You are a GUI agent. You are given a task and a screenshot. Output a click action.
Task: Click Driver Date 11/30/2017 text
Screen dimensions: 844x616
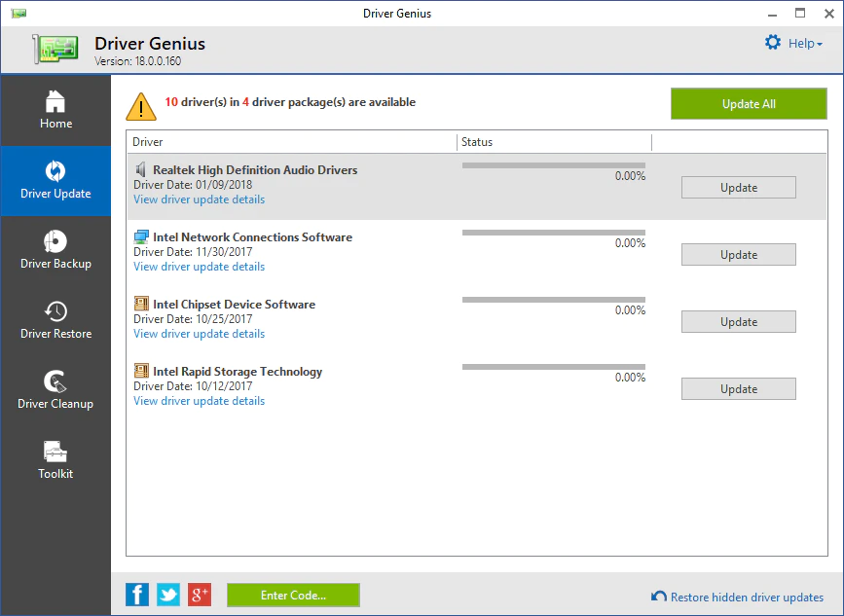pos(193,252)
